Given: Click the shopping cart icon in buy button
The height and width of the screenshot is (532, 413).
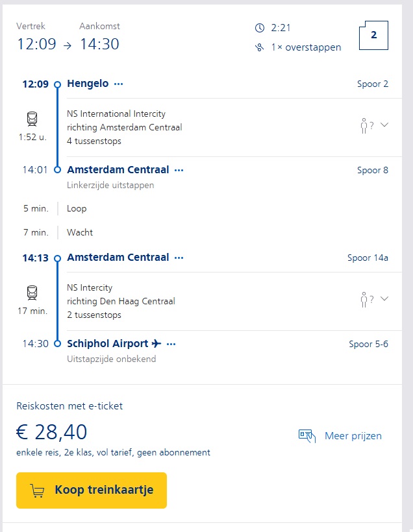Looking at the screenshot, I should pos(37,490).
